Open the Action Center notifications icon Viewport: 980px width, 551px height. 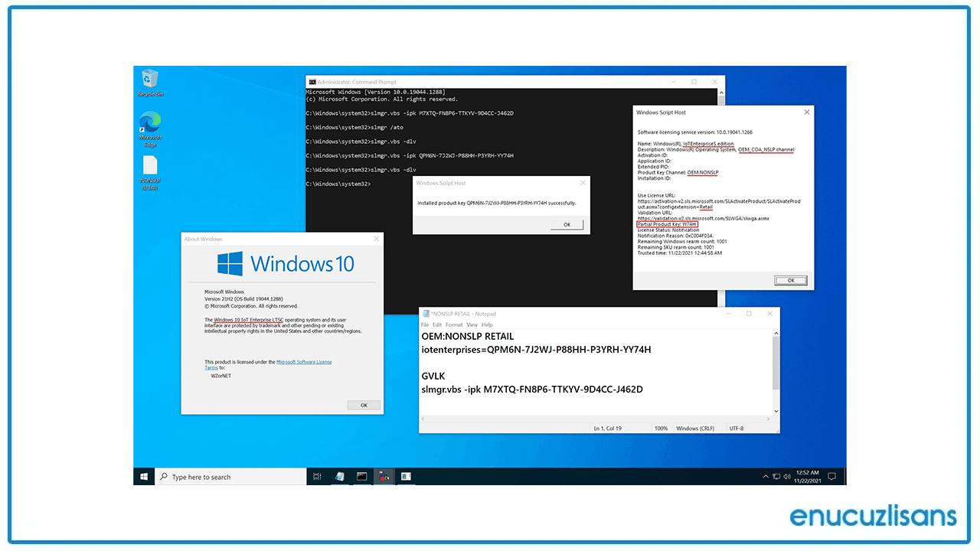[x=832, y=477]
